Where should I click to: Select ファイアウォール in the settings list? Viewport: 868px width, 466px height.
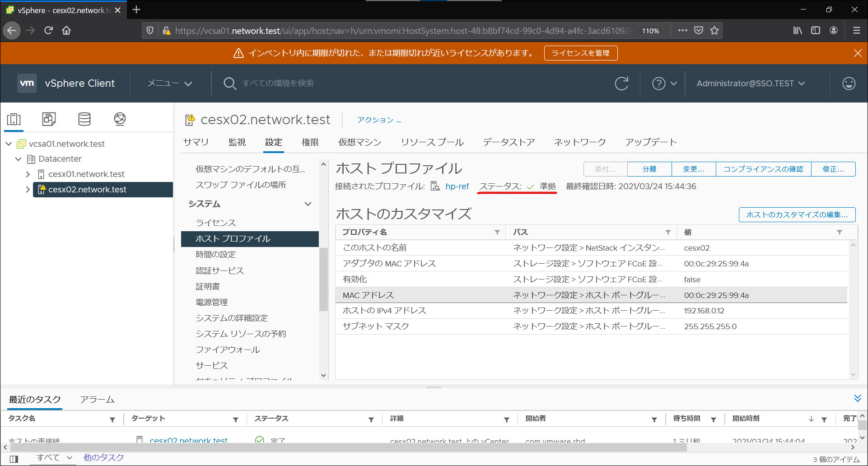pos(228,349)
